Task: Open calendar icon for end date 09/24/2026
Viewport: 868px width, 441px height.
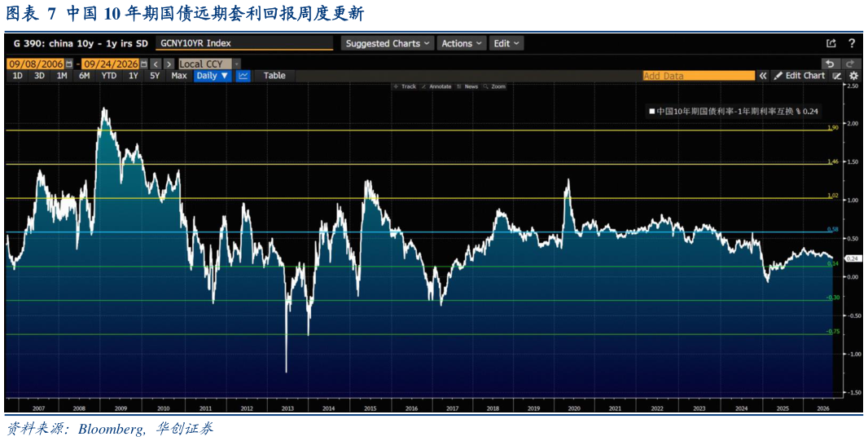Action: pos(144,64)
